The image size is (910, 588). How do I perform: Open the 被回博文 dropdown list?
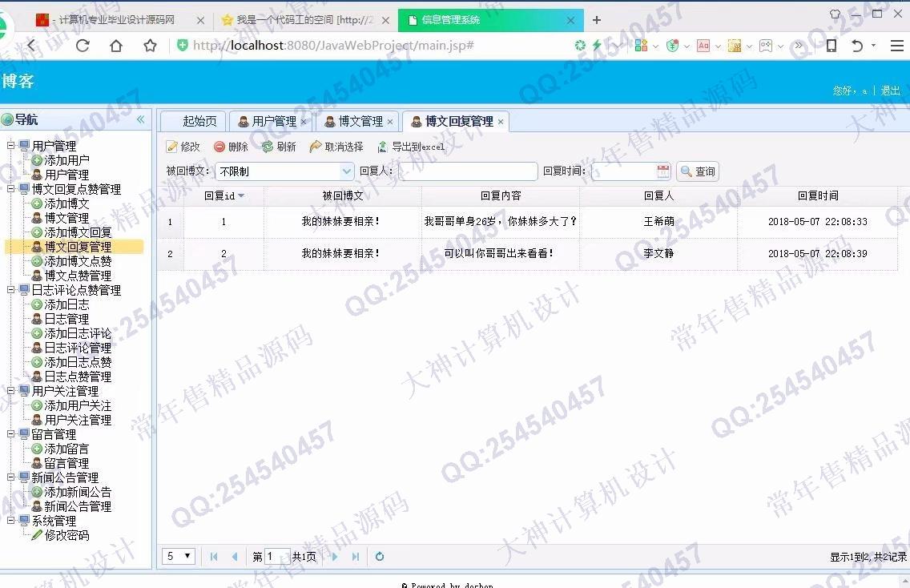pyautogui.click(x=347, y=171)
